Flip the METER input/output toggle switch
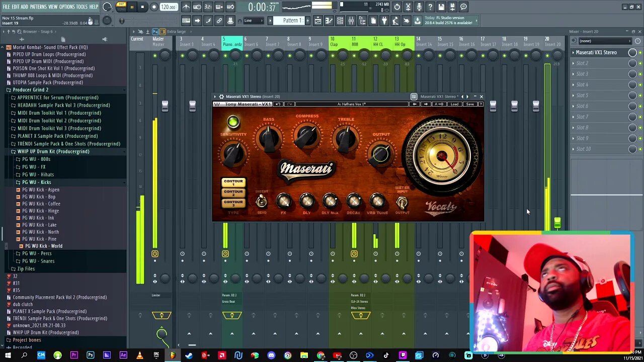 click(401, 203)
